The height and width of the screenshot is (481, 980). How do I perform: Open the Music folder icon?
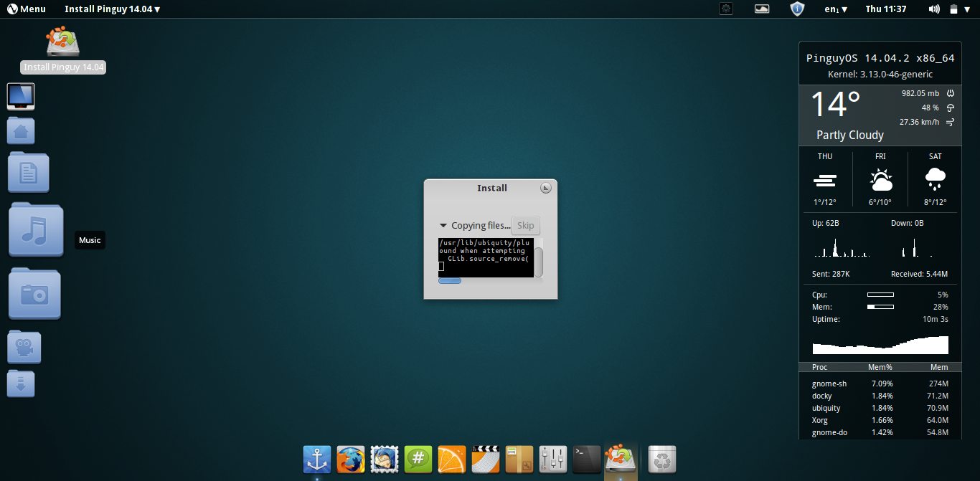pyautogui.click(x=36, y=229)
